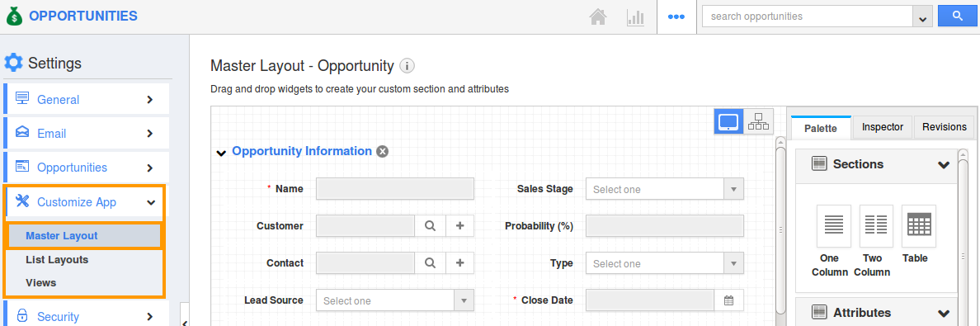Collapse the Opportunity Information section
Image resolution: width=980 pixels, height=326 pixels.
(x=220, y=152)
